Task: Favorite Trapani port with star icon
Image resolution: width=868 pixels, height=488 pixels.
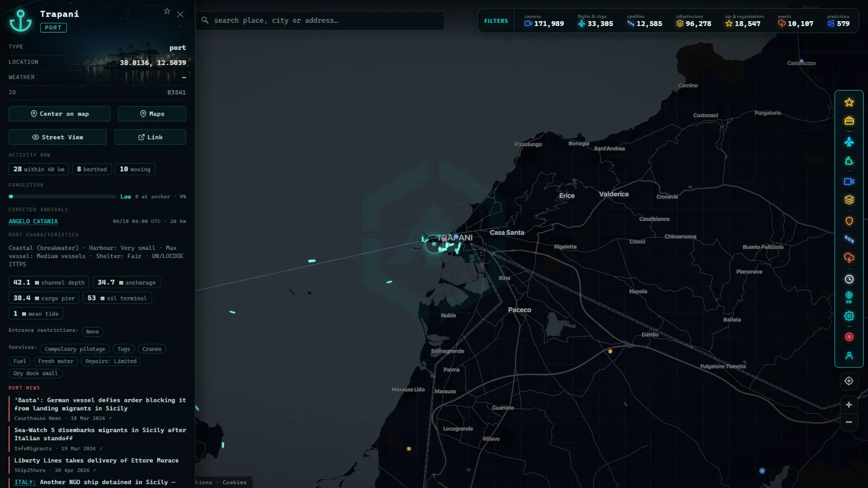Action: tap(167, 11)
